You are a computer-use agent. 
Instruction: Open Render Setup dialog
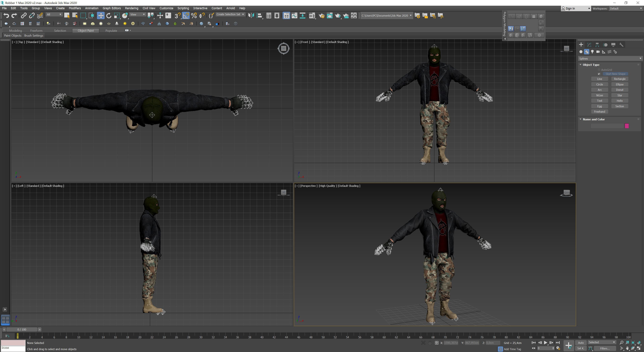point(321,15)
